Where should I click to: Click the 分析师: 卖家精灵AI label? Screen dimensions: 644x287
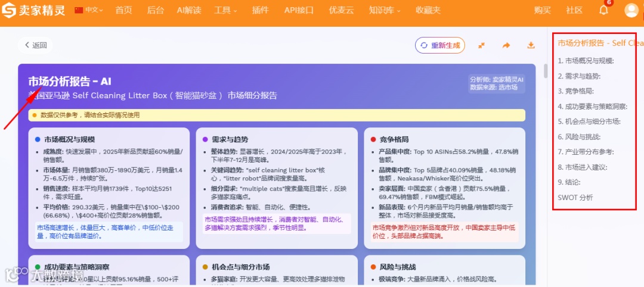click(x=497, y=80)
